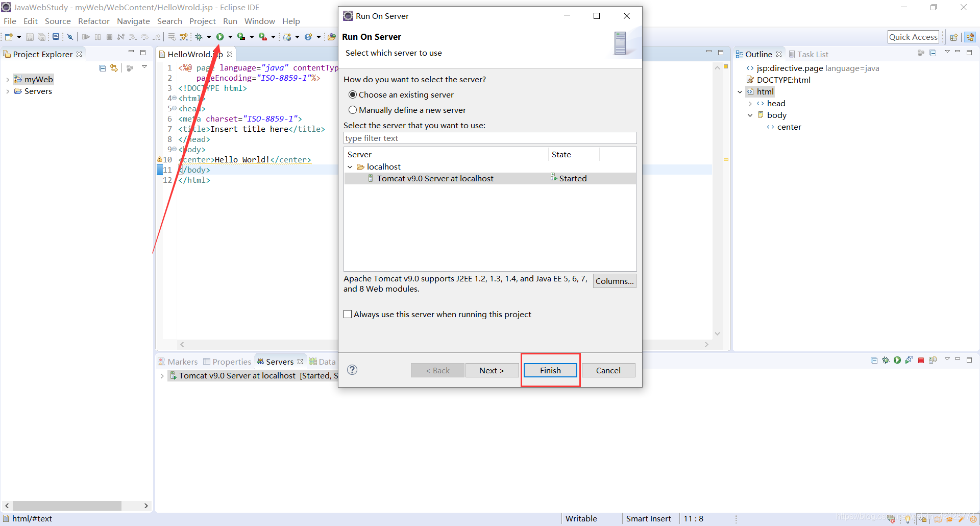Click the Server column header
This screenshot has width=980, height=526.
pos(446,154)
